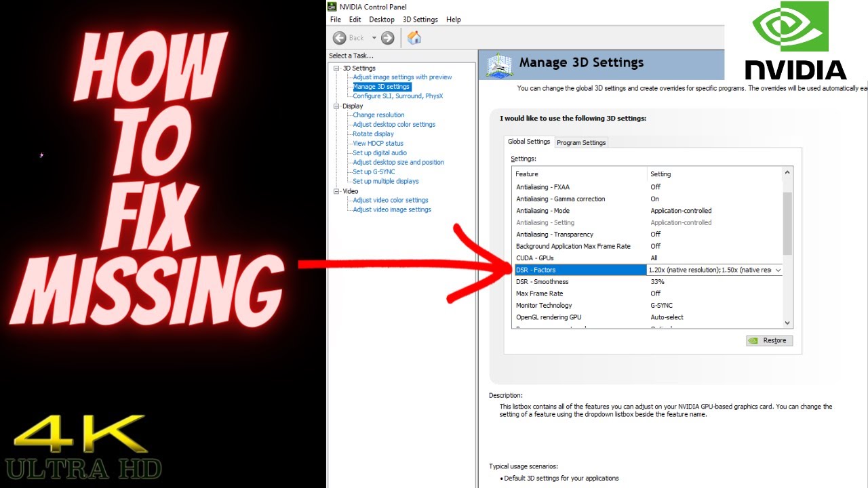Click the Home icon in toolbar
Screen dimensions: 868x488
tap(414, 38)
